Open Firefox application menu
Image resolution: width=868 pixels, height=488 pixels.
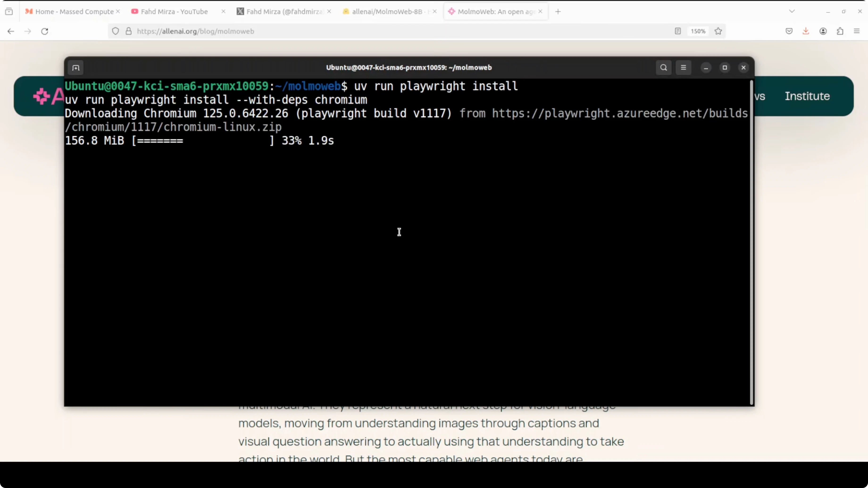click(856, 31)
